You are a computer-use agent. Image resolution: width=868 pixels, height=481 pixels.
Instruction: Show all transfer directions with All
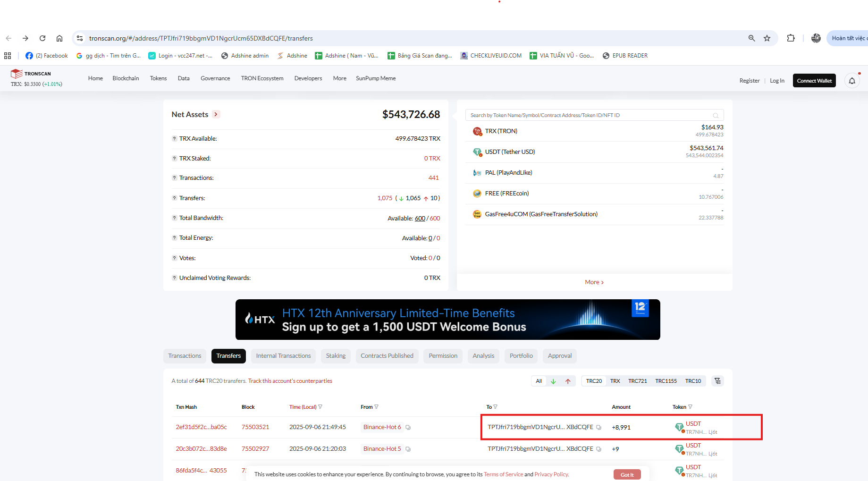539,381
